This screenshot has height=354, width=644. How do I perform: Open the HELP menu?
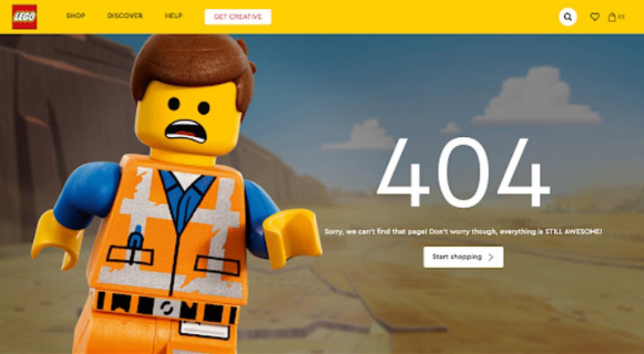tap(173, 16)
